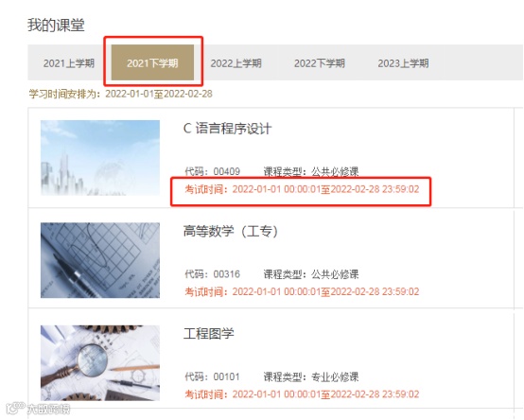Click the 工程图学 course title
524x420 pixels.
click(x=208, y=334)
